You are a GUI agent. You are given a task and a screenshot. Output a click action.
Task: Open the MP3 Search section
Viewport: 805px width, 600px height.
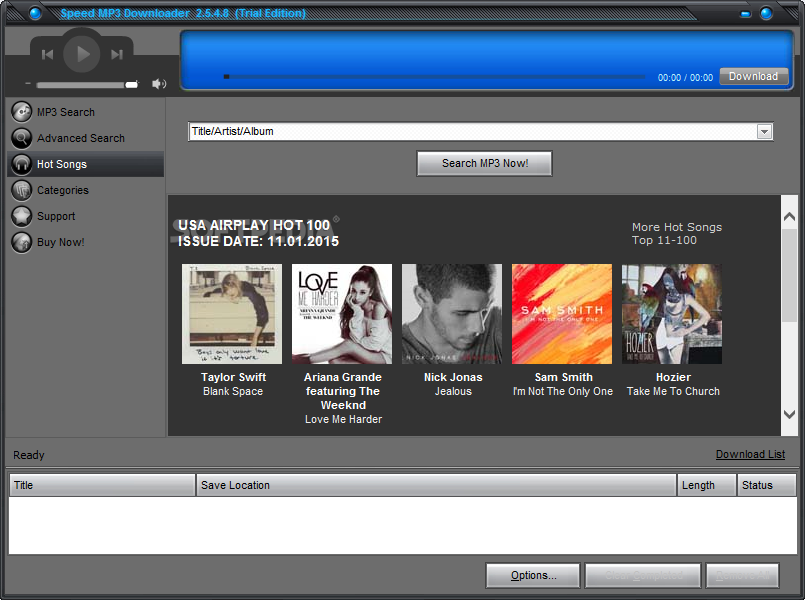[x=66, y=112]
